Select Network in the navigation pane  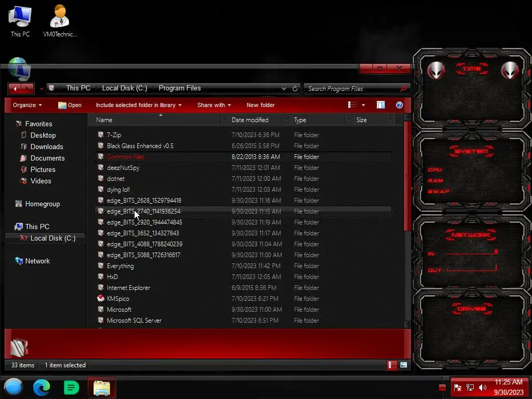tap(32, 261)
